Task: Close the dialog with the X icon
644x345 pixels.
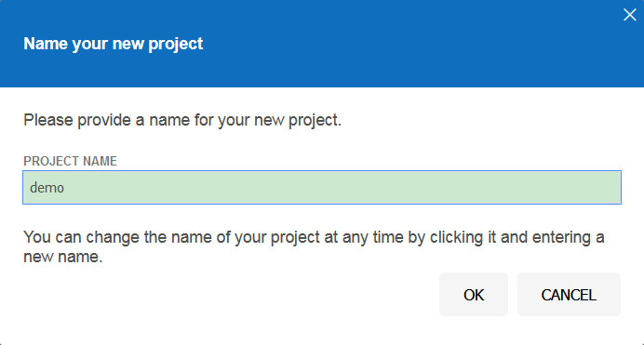Action: coord(629,15)
